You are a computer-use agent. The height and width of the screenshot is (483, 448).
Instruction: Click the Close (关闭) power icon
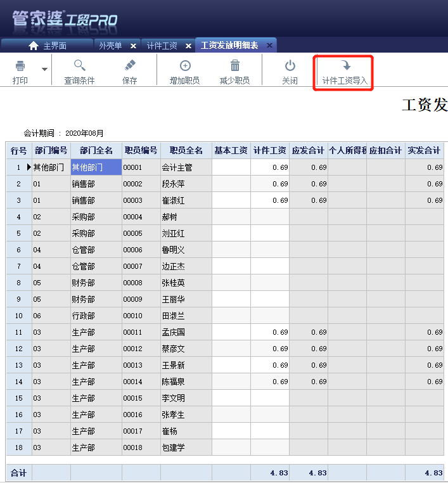(290, 65)
